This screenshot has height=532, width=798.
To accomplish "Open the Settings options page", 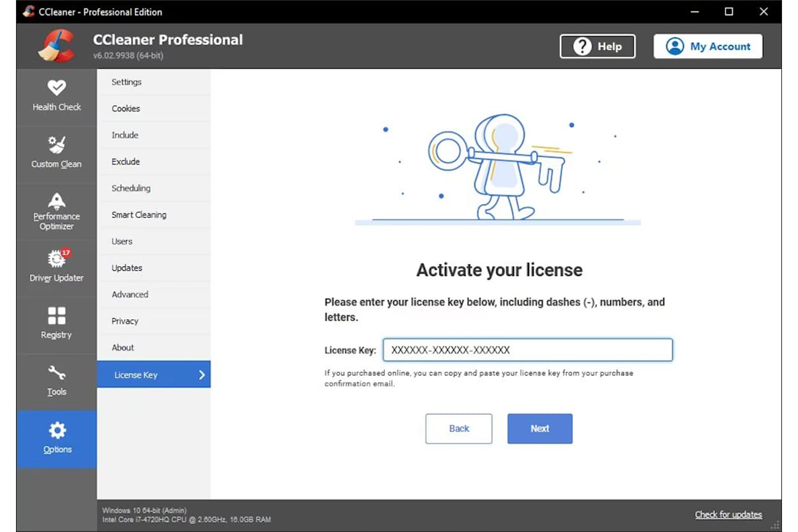I will 154,82.
